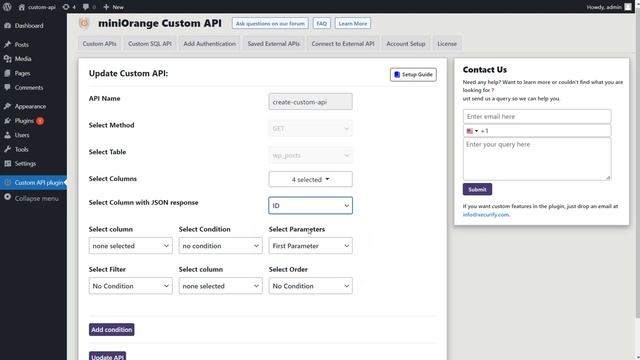Open the JSON response column ID dropdown

(x=310, y=206)
